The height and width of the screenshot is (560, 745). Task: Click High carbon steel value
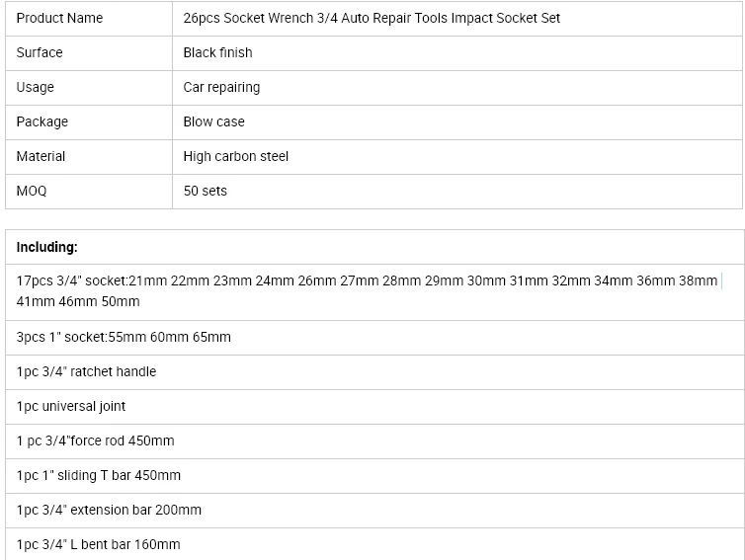(x=236, y=156)
